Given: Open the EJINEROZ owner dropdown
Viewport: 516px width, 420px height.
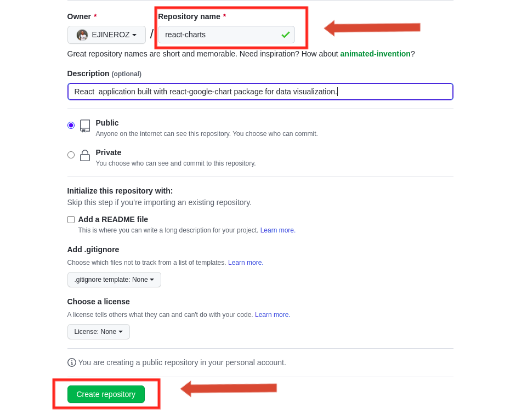Looking at the screenshot, I should coord(106,35).
